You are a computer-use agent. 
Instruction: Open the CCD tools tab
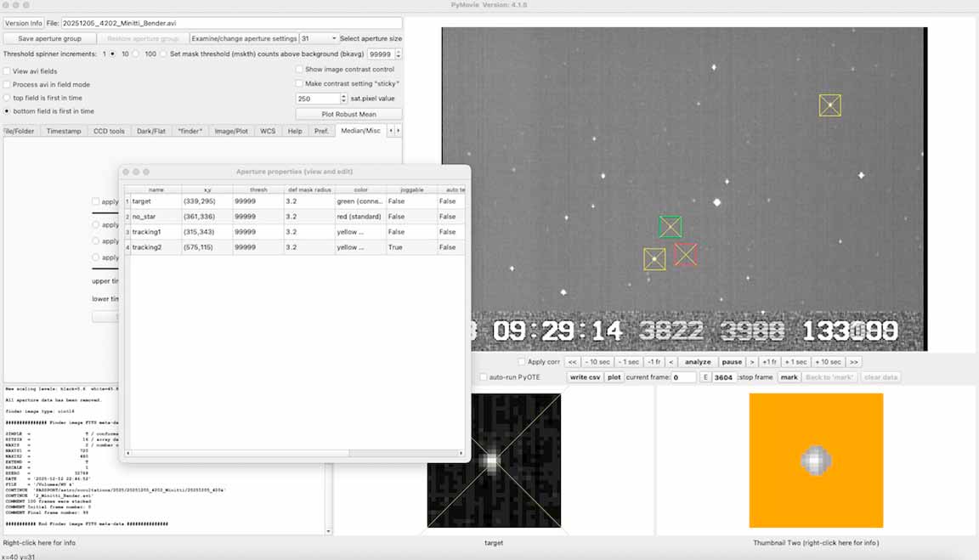[109, 131]
